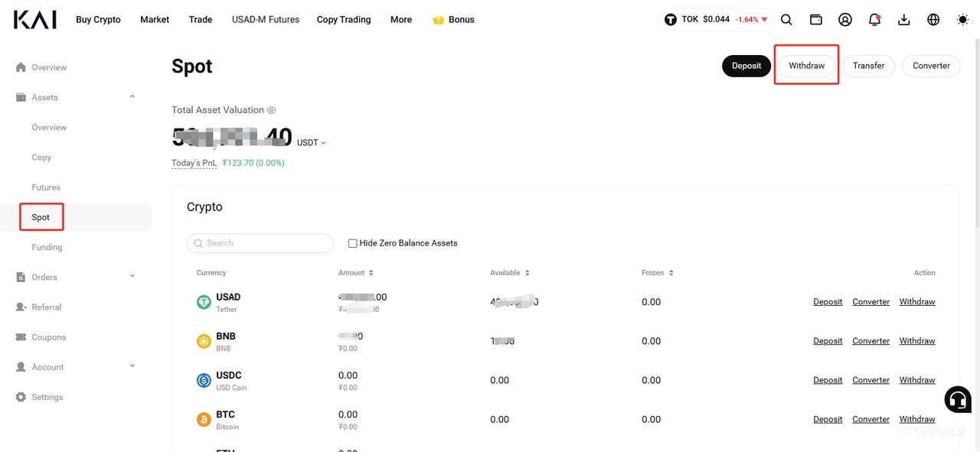The height and width of the screenshot is (452, 980).
Task: Open the USDT valuation currency dropdown
Action: 312,142
